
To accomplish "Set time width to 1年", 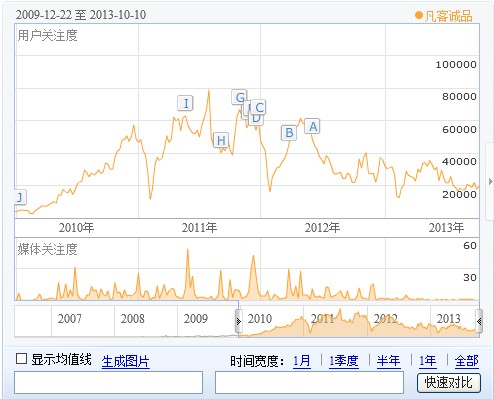I will (x=428, y=361).
